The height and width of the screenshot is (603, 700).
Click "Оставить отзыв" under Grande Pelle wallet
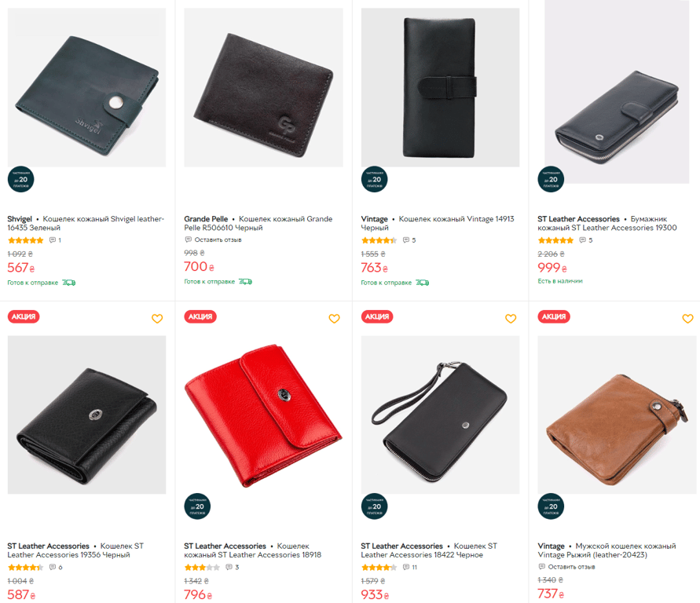pos(218,239)
